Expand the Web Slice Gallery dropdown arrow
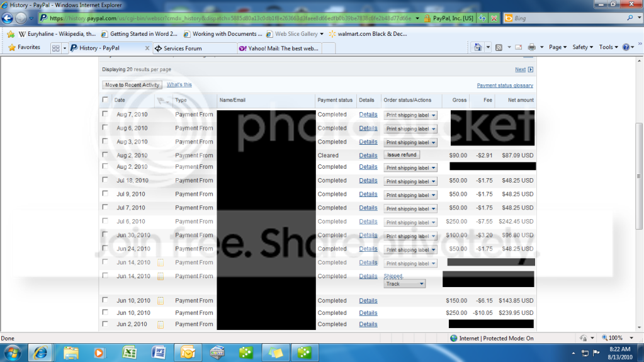Viewport: 644px width, 362px height. [x=322, y=34]
